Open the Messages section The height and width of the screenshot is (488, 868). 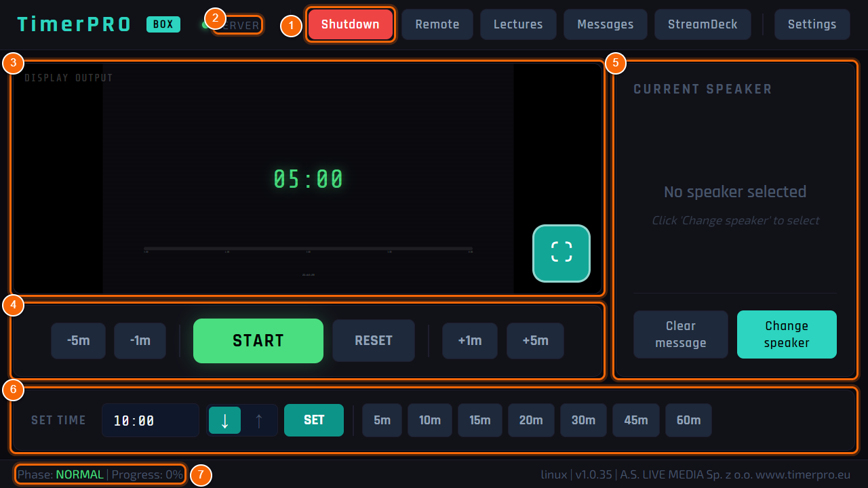606,24
